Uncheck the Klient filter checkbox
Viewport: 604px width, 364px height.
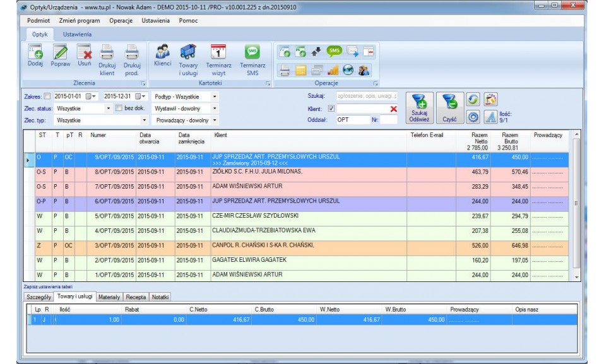(331, 108)
